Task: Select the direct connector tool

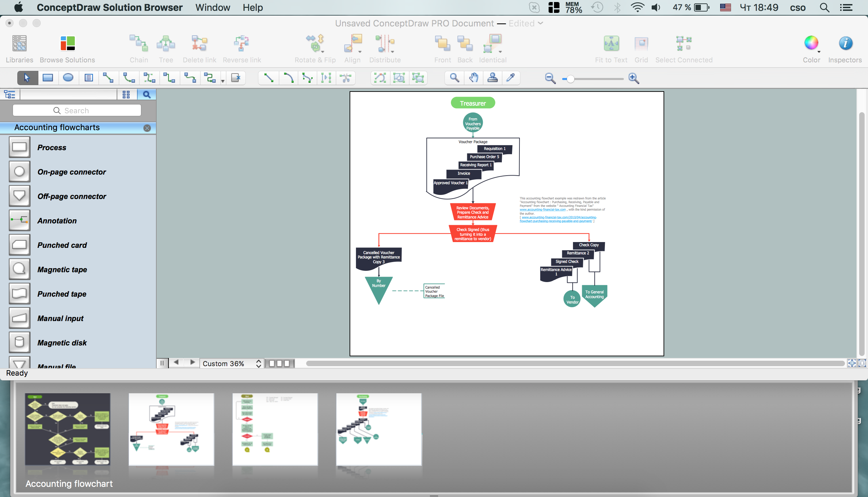Action: tap(108, 78)
